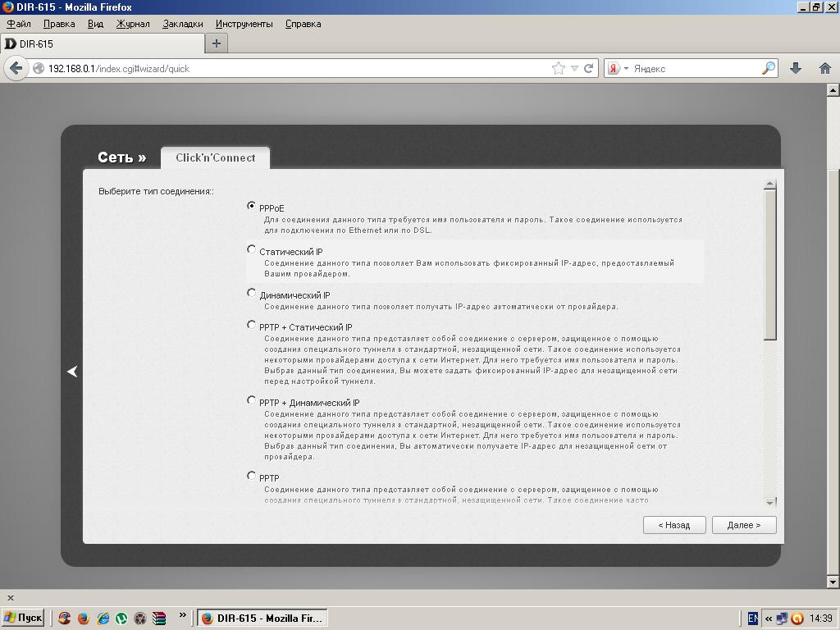Click the Далее > button

pyautogui.click(x=743, y=525)
